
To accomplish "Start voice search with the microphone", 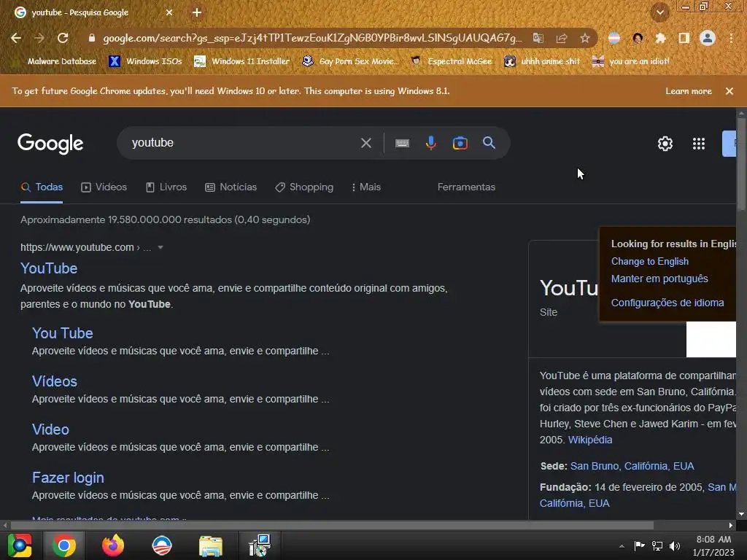I will point(430,143).
